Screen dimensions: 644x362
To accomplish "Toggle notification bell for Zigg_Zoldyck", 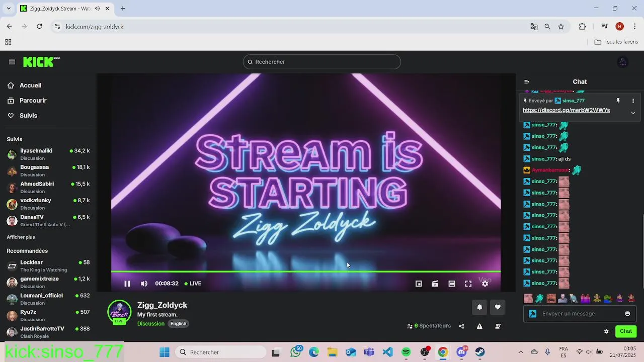I will click(479, 307).
